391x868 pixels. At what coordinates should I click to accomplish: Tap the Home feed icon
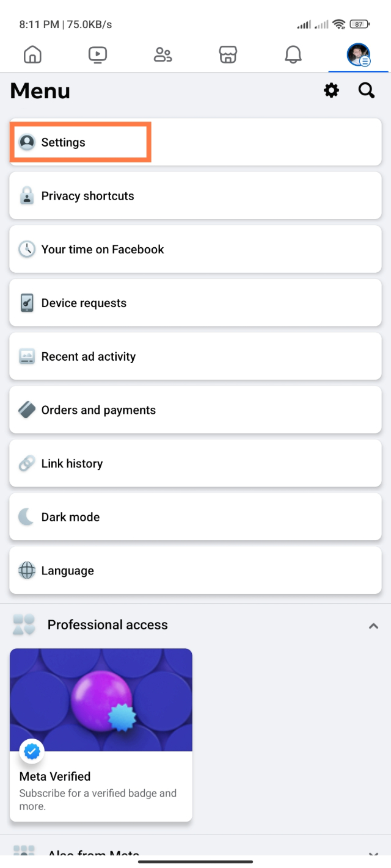point(32,55)
